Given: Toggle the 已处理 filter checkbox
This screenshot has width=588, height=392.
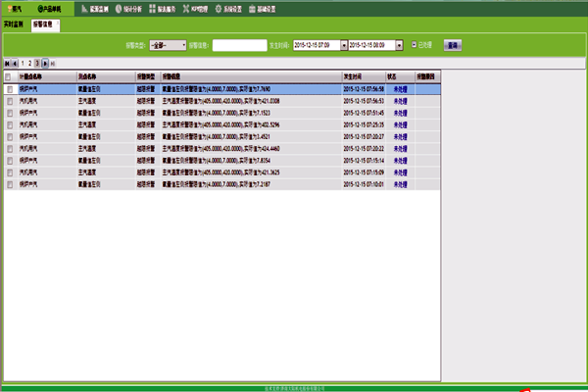Looking at the screenshot, I should click(x=414, y=44).
